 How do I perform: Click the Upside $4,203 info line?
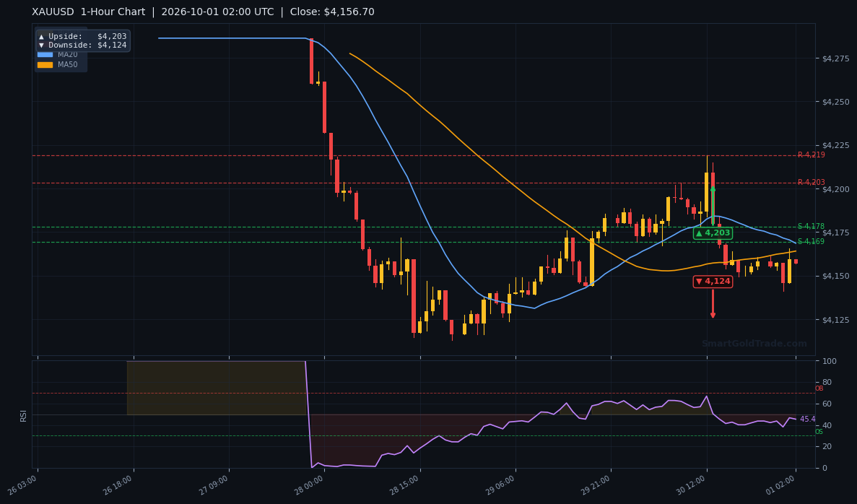(x=82, y=37)
